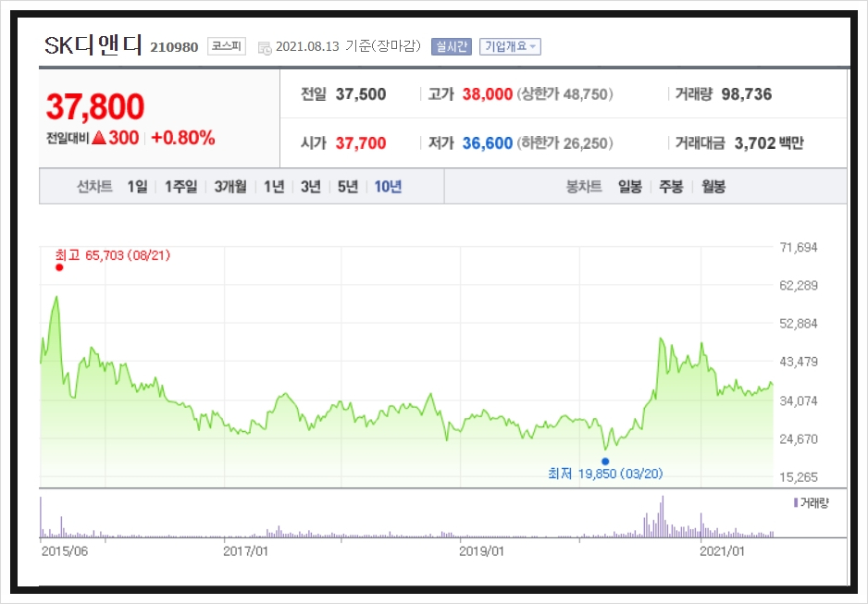
Task: Click the current price 37,800
Action: (x=95, y=106)
